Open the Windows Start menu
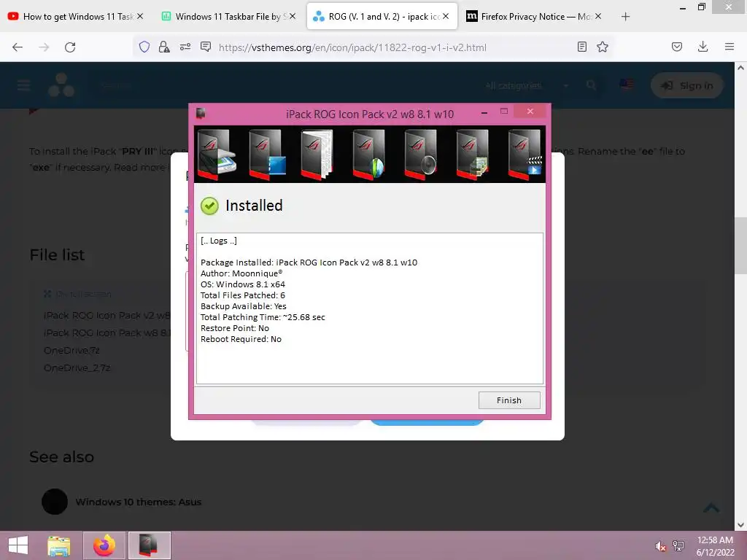This screenshot has width=747, height=560. [x=18, y=545]
